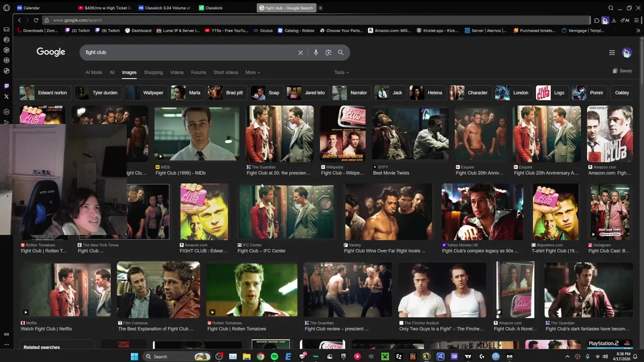
Task: Filter by Brad pitt chip
Action: coord(227,93)
